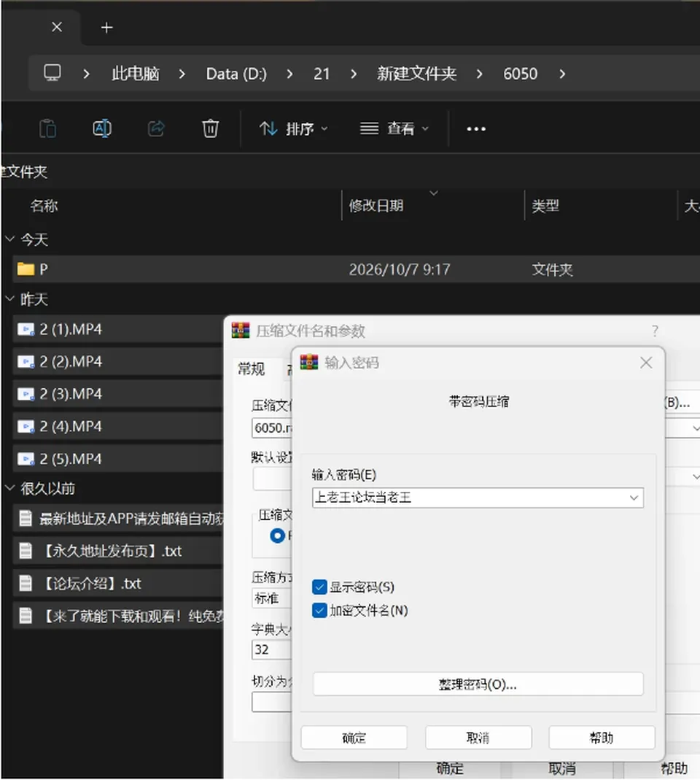Go to Data (D:) in the breadcrumb
Screen dimensions: 700x780
(x=236, y=74)
